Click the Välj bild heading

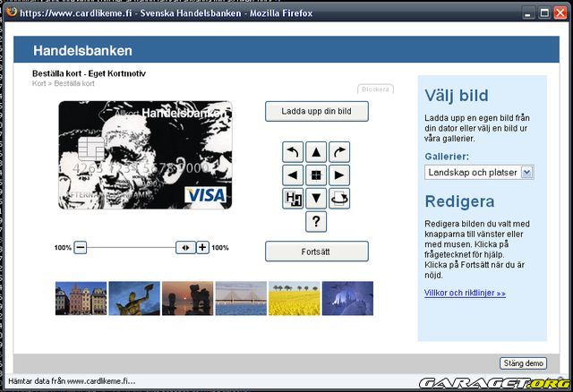[x=457, y=96]
